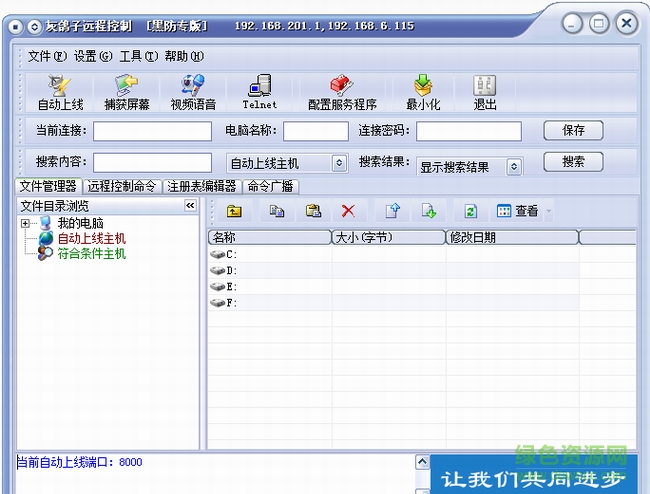The height and width of the screenshot is (494, 650).
Task: Switch to the 注册表编辑器 tab
Action: (201, 186)
